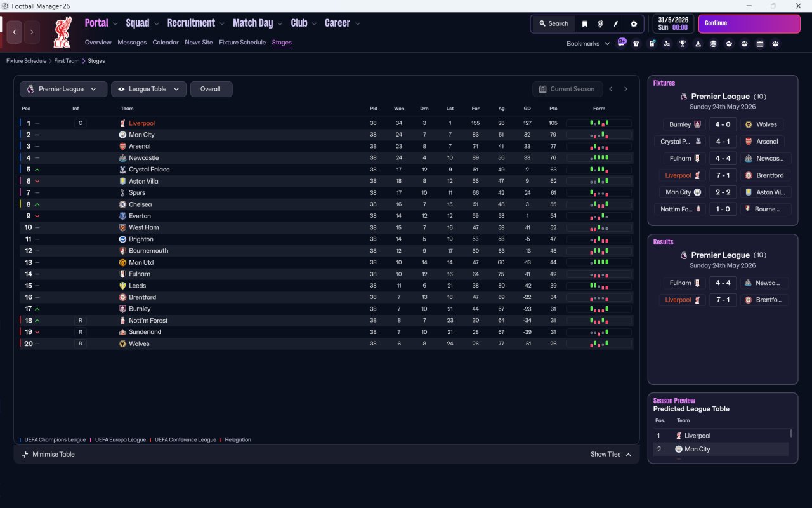Open the 9+ notifications speech bubble icon

(622, 43)
